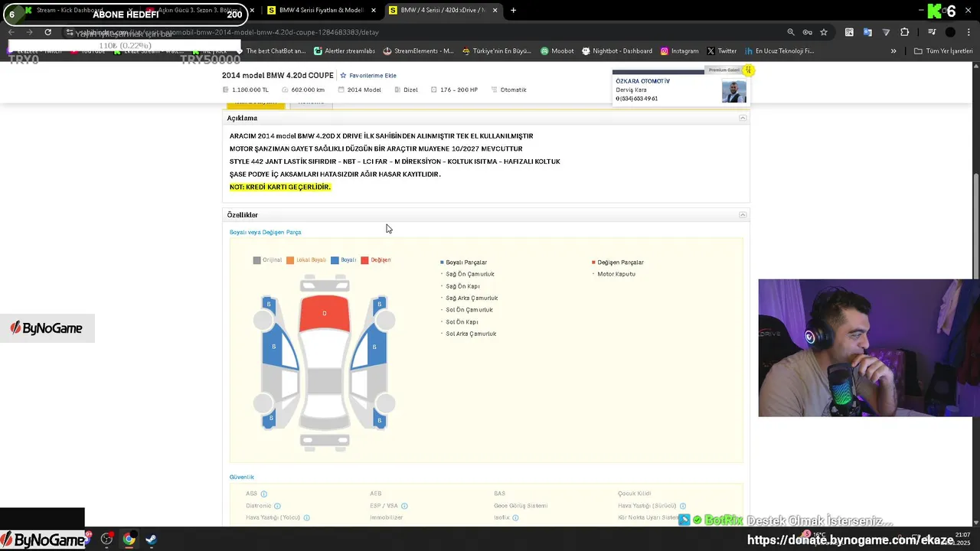Viewport: 980px width, 551px height.
Task: Open the Chrome profile avatar
Action: (950, 32)
